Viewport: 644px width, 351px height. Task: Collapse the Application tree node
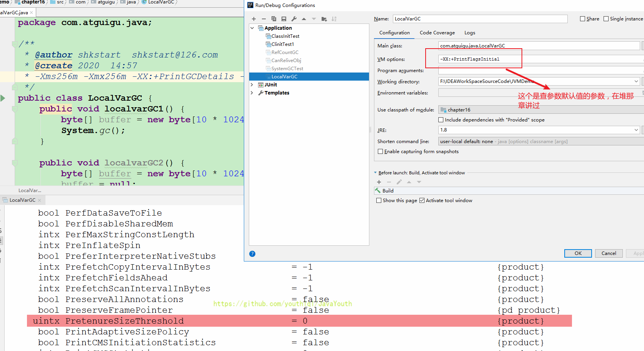point(252,28)
